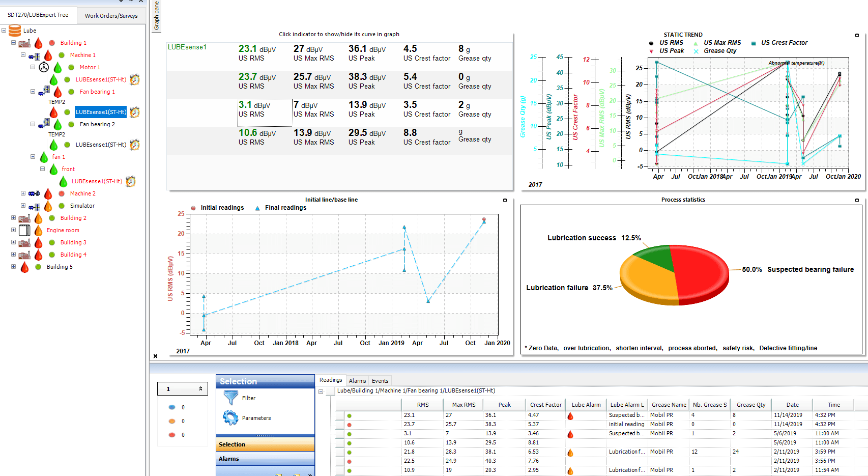The width and height of the screenshot is (868, 476).
Task: Select the Lube database icon at tree root
Action: click(14, 30)
